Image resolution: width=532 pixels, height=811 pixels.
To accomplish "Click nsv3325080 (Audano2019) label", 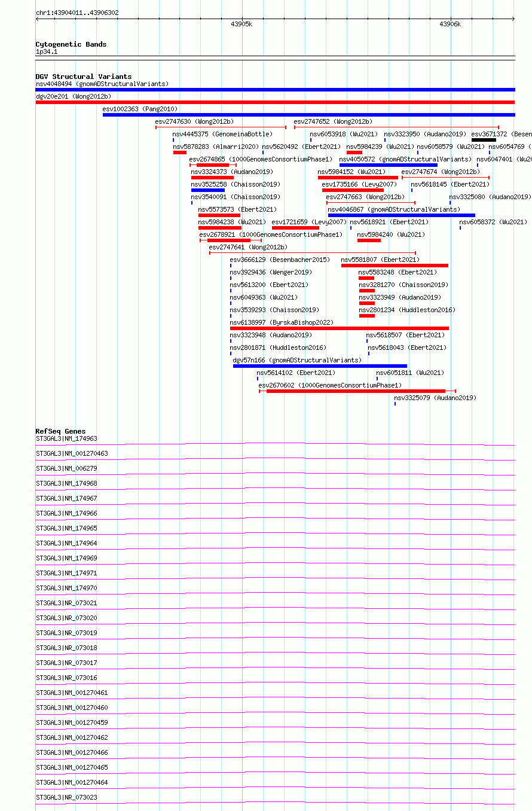I will 490,197.
